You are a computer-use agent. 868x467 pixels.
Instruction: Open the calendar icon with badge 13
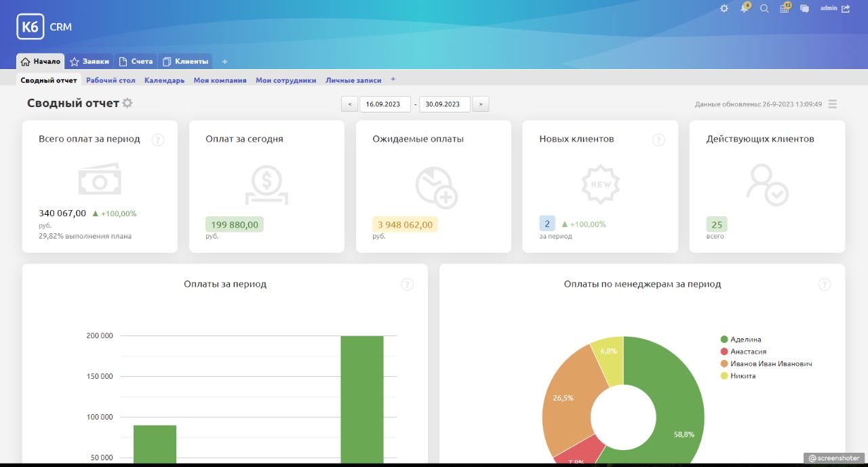[x=785, y=9]
